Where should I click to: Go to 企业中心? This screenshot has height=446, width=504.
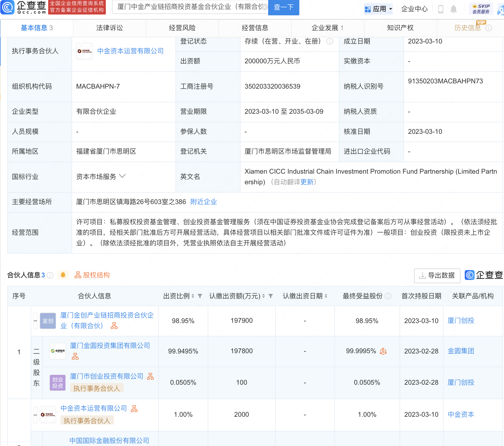coord(414,9)
